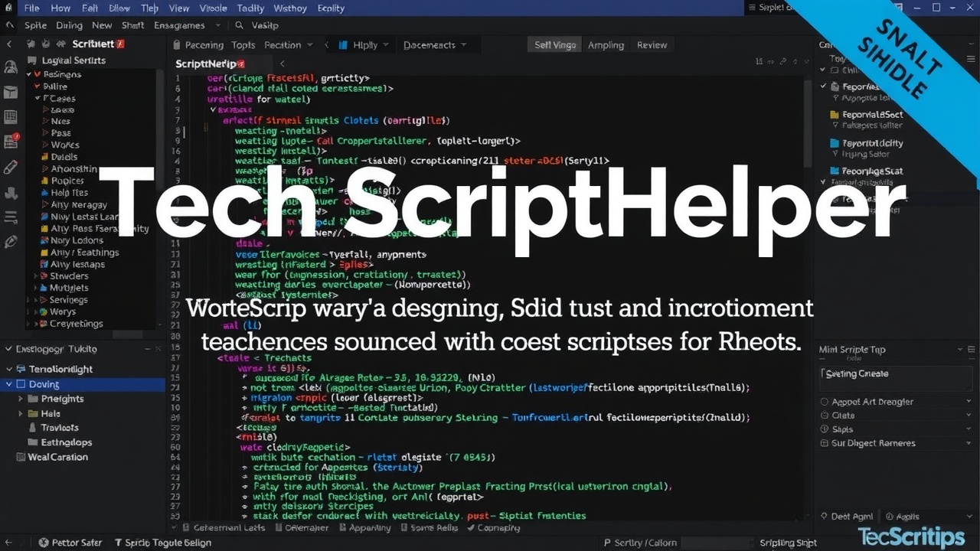
Task: Click the puzzle extensions icon in left sidebar
Action: coord(11,192)
